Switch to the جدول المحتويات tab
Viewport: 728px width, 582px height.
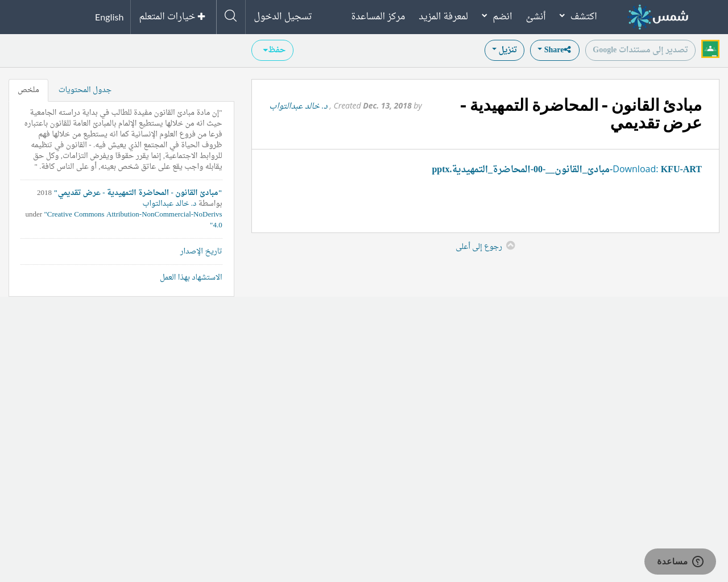pos(85,90)
